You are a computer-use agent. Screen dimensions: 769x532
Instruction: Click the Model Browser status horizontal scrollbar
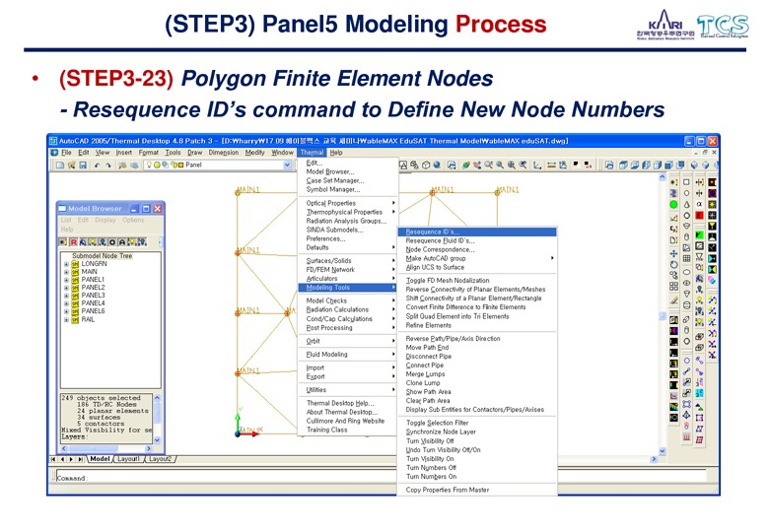coord(106,448)
